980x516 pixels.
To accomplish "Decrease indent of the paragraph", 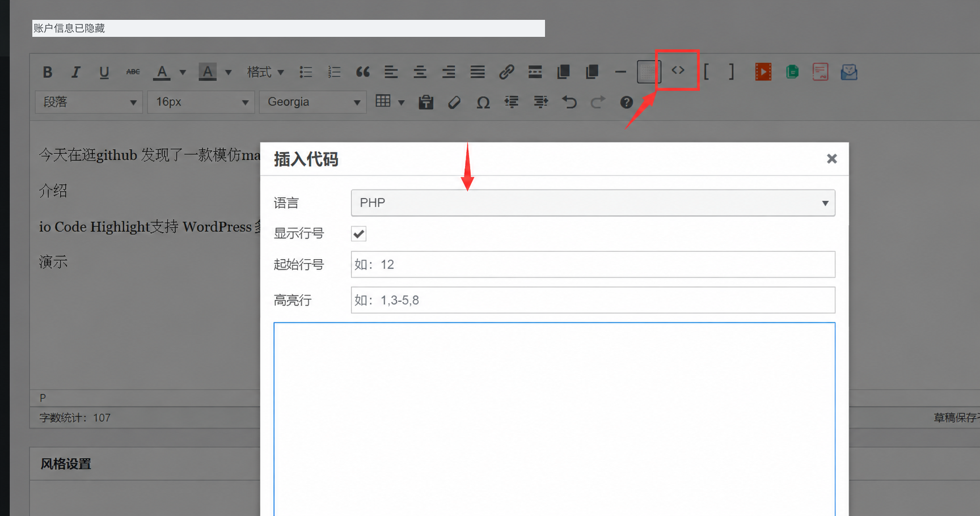I will coord(512,102).
